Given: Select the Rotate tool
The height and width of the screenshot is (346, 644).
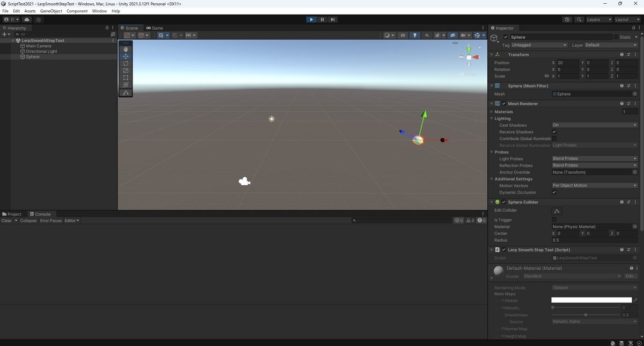Looking at the screenshot, I should click(126, 63).
